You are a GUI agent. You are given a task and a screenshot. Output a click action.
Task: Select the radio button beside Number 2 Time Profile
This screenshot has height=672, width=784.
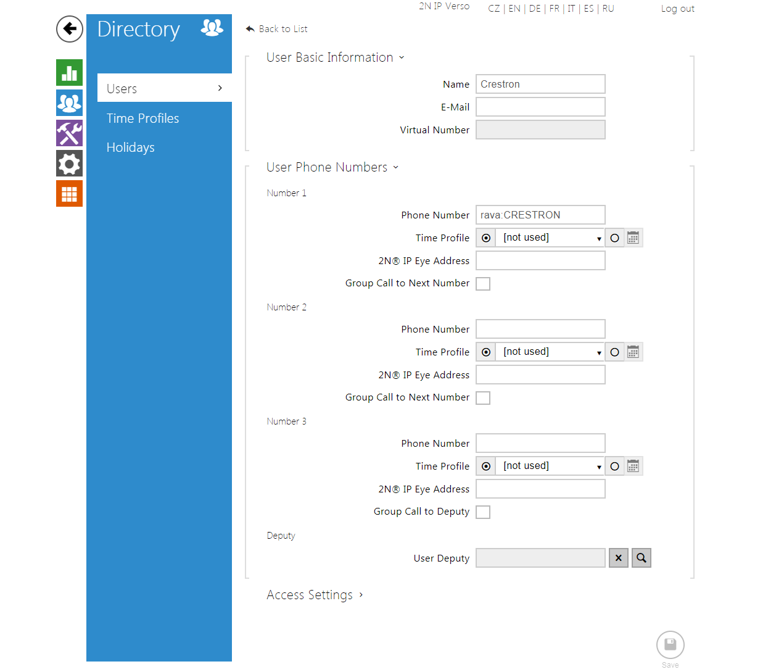click(485, 352)
